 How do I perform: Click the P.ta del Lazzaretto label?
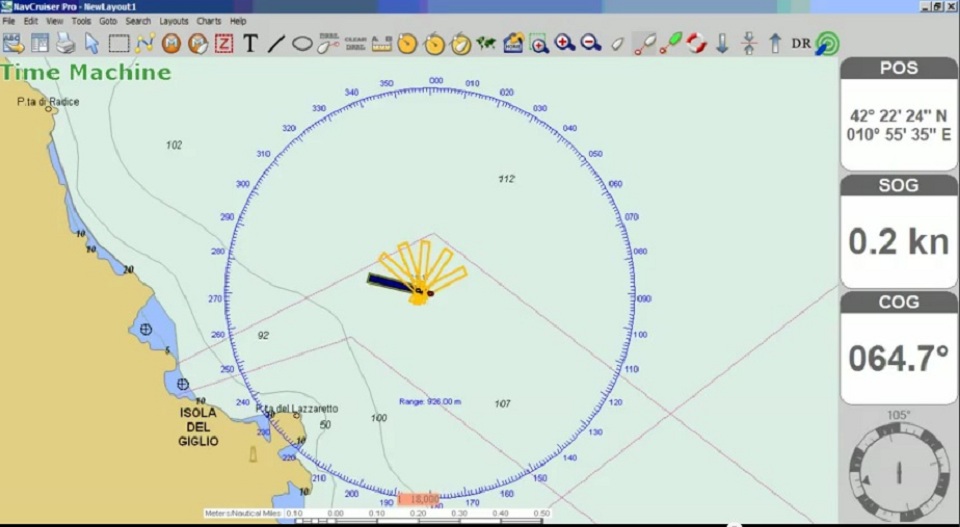coord(297,408)
